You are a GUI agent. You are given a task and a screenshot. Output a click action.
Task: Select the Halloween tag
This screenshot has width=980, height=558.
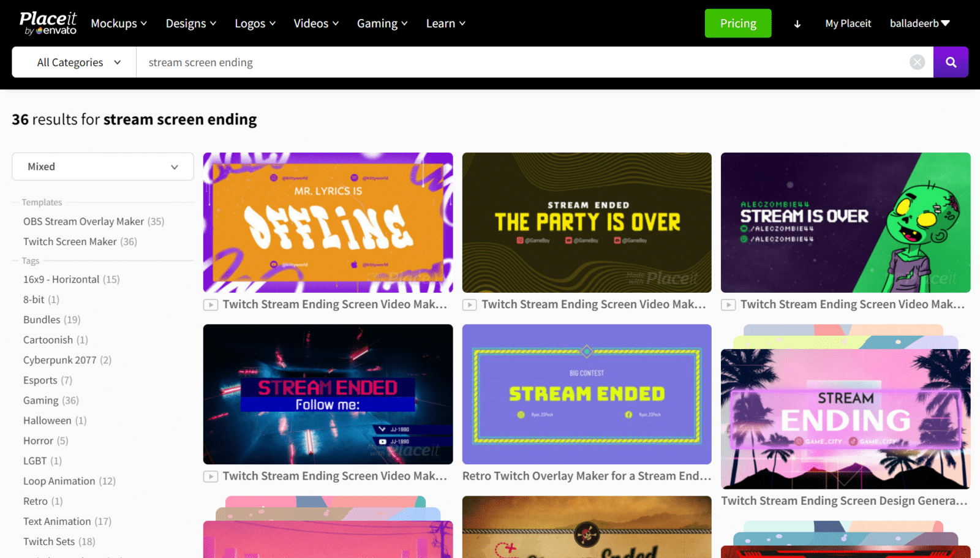55,421
